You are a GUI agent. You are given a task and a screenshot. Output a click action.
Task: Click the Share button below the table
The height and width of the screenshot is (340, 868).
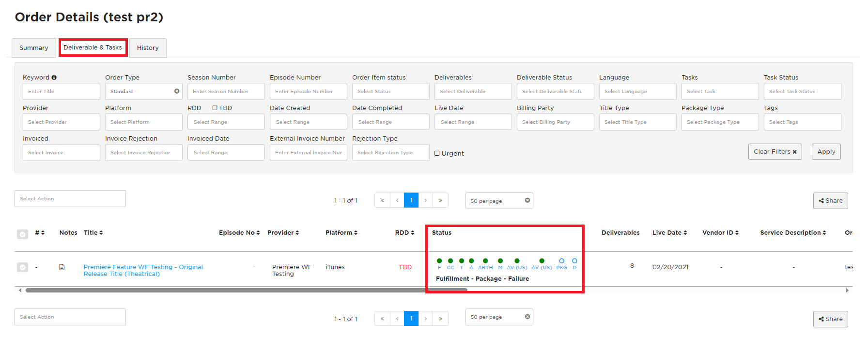[830, 319]
